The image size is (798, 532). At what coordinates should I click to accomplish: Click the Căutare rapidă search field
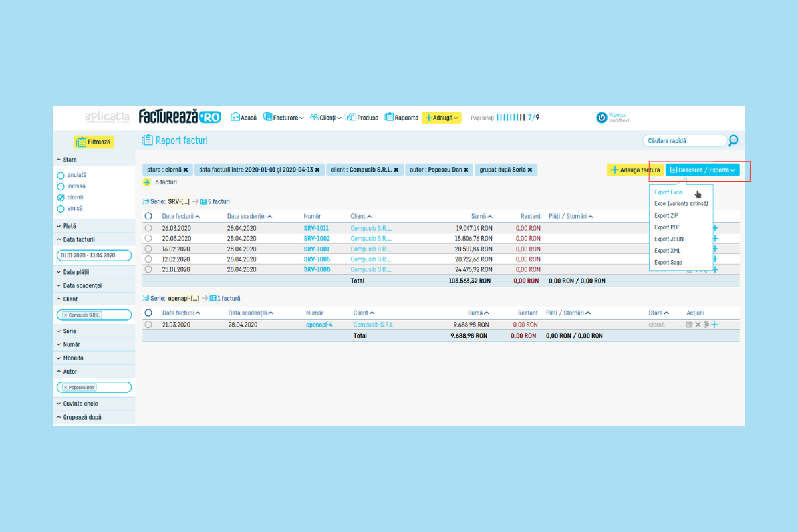(684, 141)
